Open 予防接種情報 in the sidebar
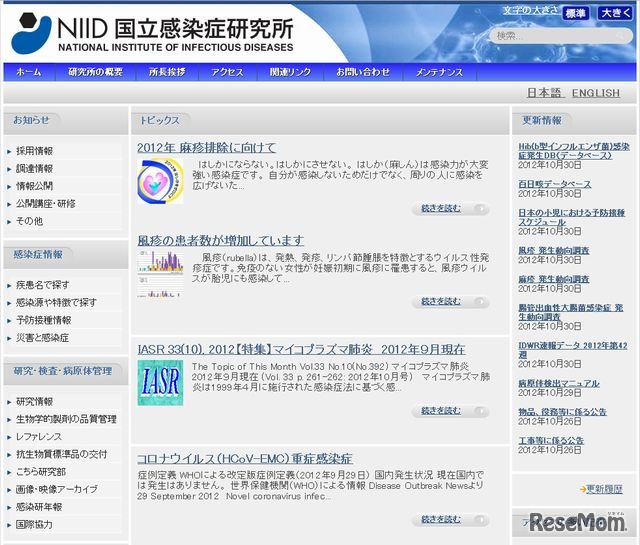The width and height of the screenshot is (640, 545). pyautogui.click(x=44, y=320)
